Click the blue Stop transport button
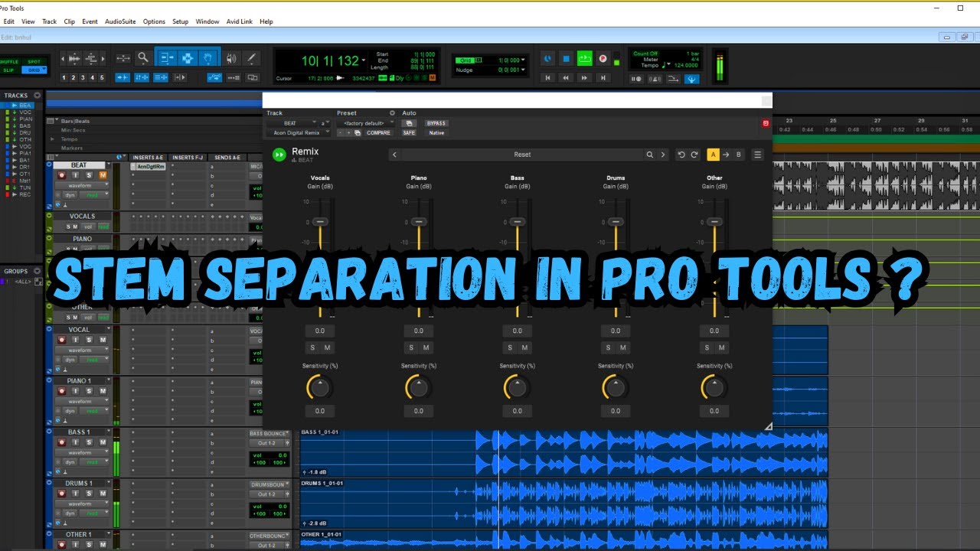Screen dimensions: 980x551 click(x=566, y=58)
